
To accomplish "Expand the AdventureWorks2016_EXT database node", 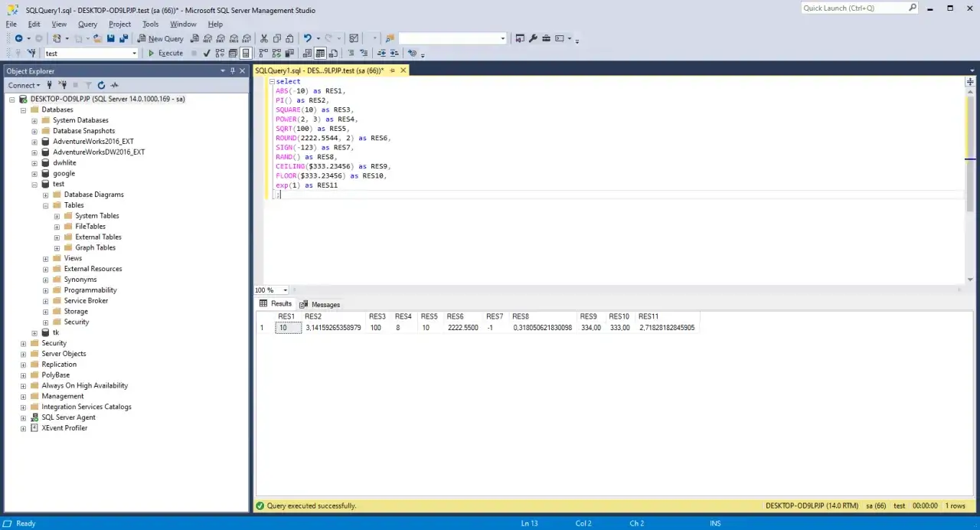I will click(34, 142).
